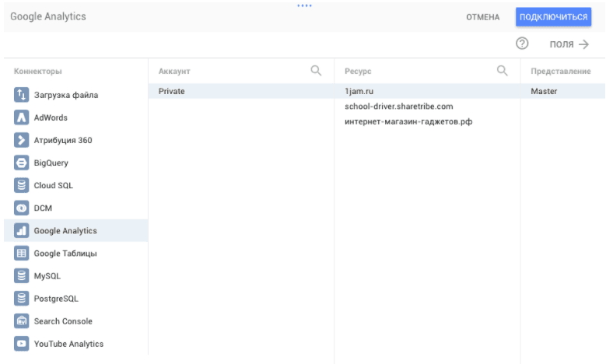Select the Загрузка файла connector

[x=66, y=95]
